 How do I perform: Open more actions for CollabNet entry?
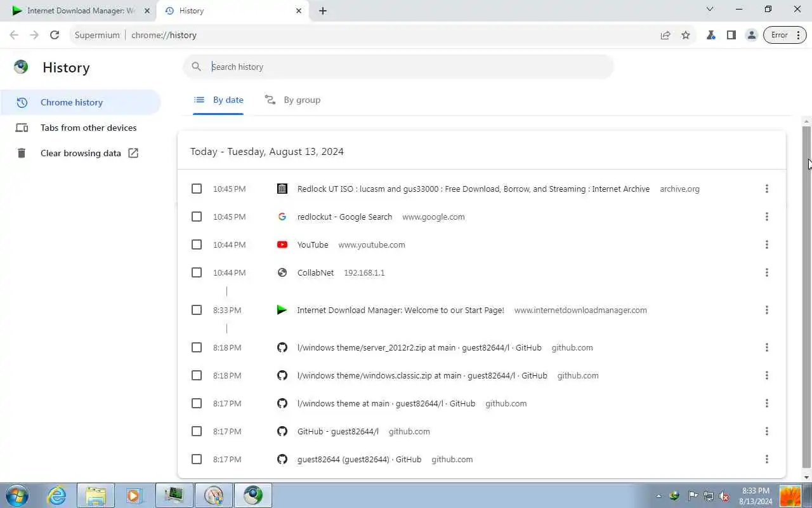click(766, 272)
